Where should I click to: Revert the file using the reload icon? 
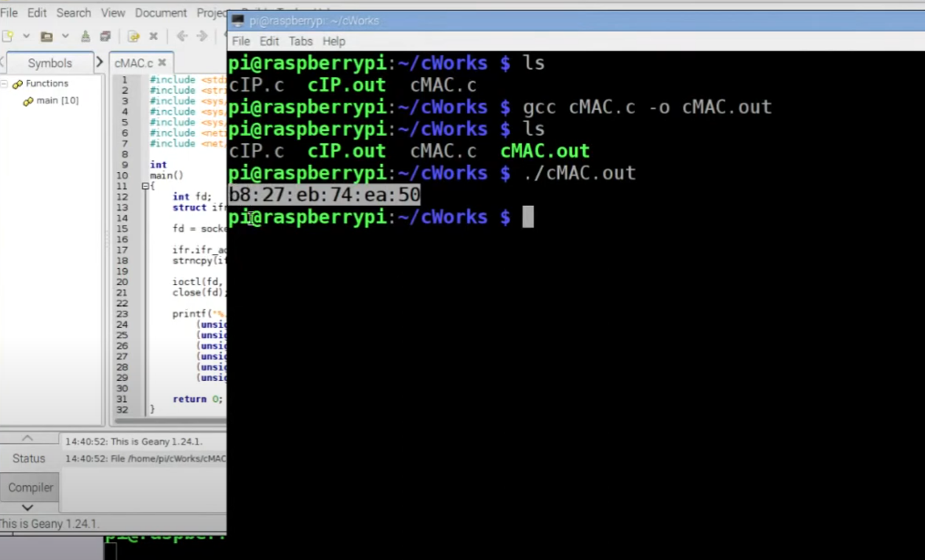click(x=133, y=36)
